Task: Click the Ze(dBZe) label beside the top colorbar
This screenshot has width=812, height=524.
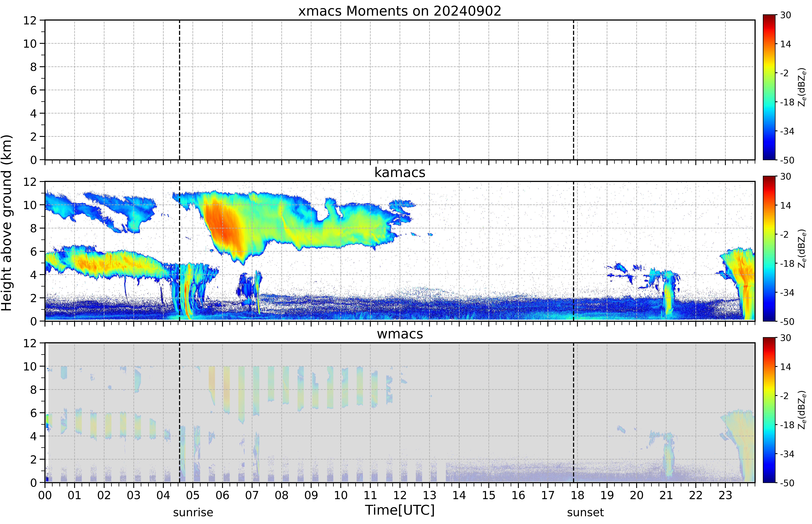Action: [x=802, y=87]
